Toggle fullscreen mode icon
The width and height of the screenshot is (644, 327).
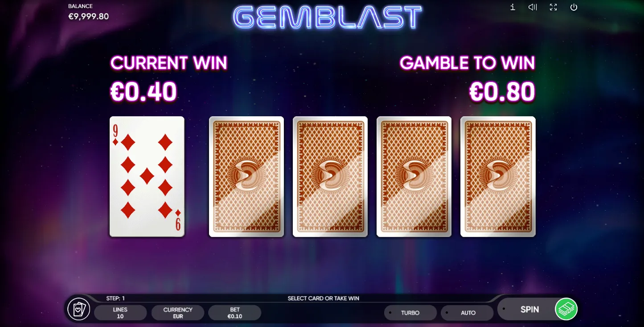[x=553, y=7]
